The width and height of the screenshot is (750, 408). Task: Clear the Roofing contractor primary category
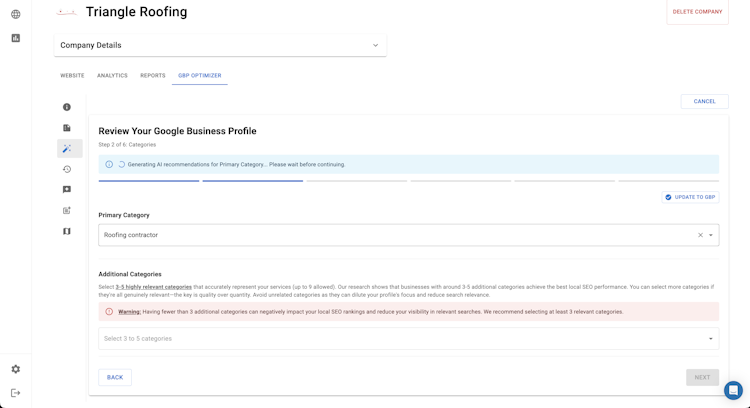(x=700, y=235)
